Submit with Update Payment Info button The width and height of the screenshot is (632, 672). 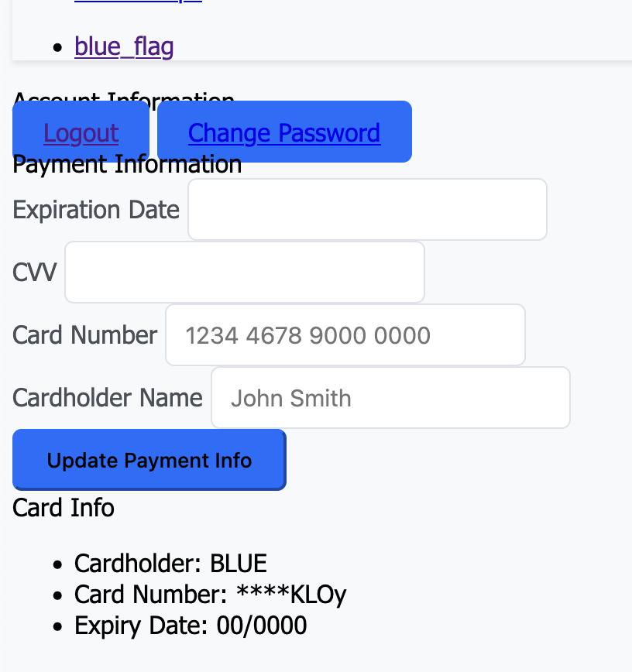(x=149, y=461)
